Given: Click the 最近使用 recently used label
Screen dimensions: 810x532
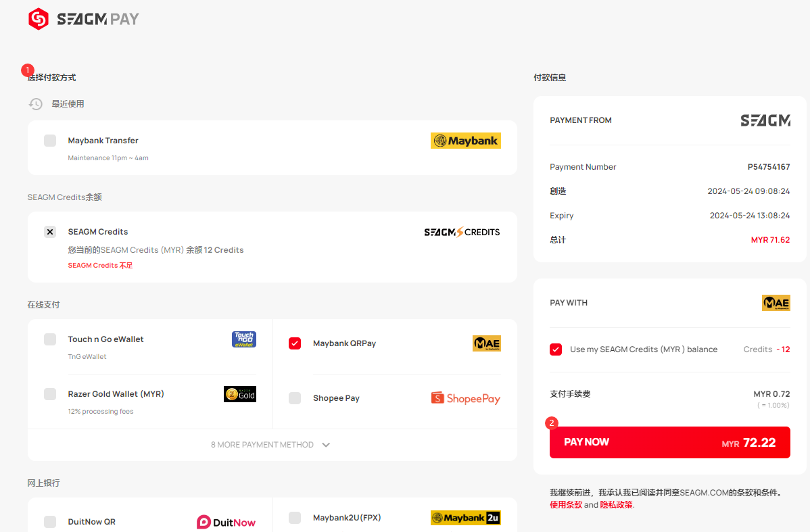Looking at the screenshot, I should 68,104.
